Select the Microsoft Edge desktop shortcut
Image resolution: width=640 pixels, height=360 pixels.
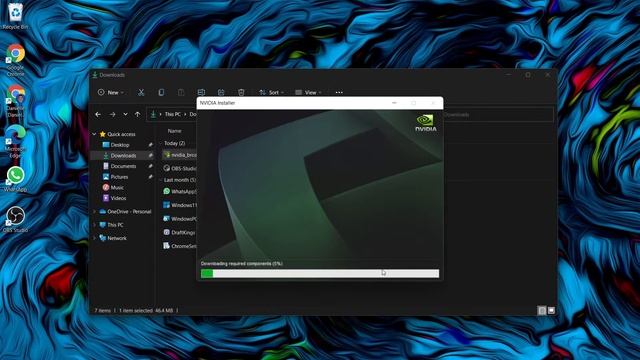coord(16,142)
